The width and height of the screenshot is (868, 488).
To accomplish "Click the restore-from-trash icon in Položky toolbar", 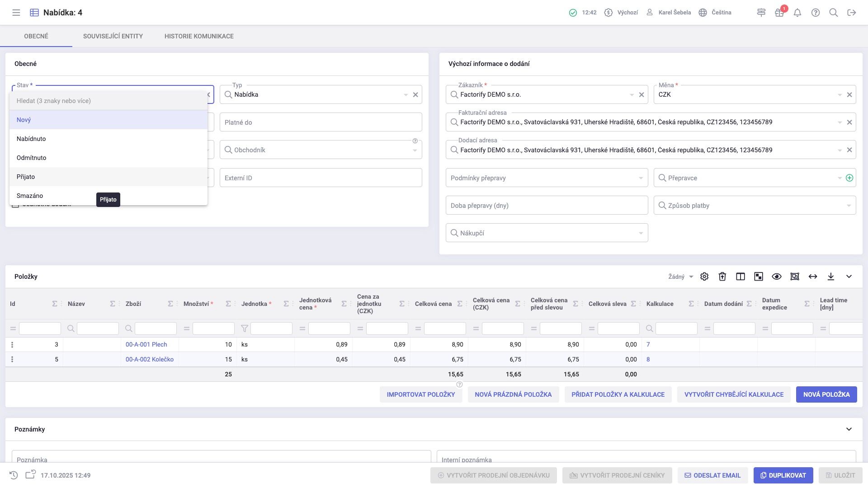I will point(722,277).
